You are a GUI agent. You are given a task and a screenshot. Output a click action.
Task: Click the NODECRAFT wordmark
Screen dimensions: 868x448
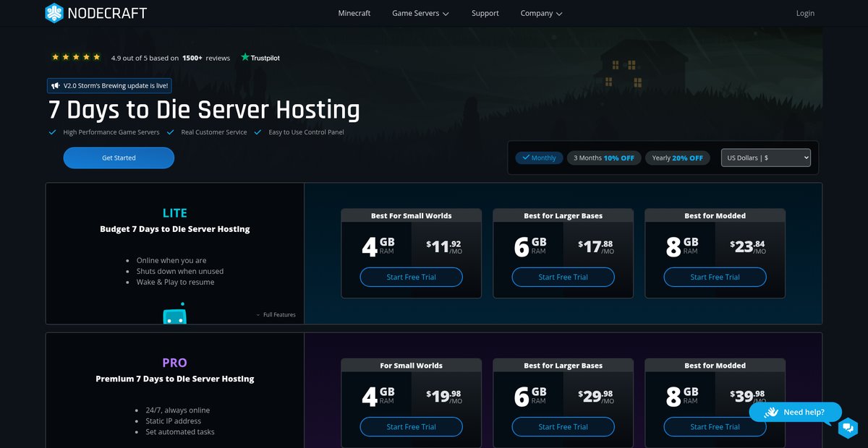pos(107,13)
